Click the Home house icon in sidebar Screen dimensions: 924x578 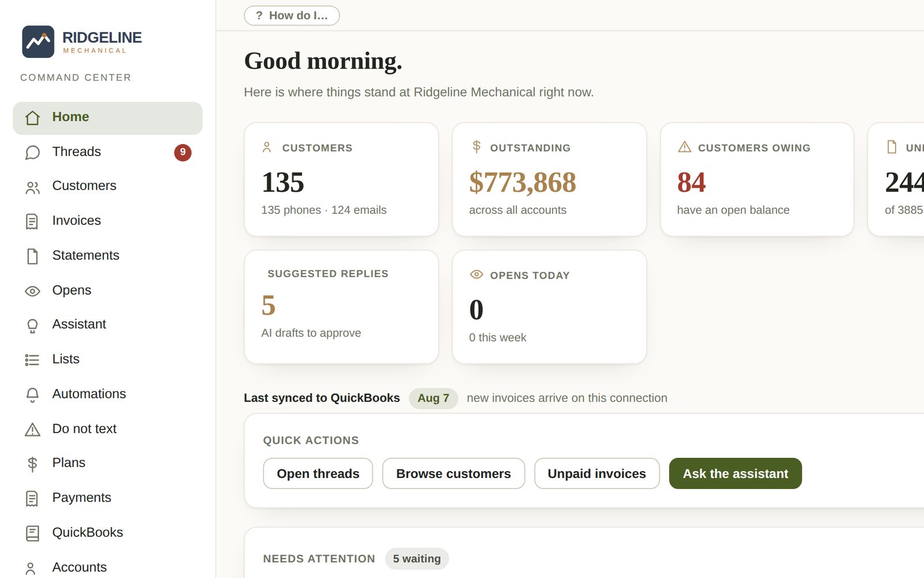pyautogui.click(x=32, y=118)
